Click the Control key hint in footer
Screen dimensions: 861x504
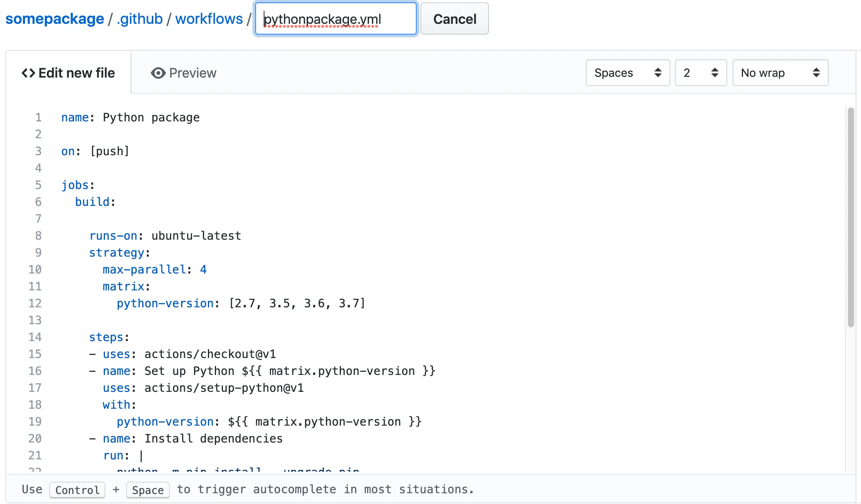tap(77, 490)
